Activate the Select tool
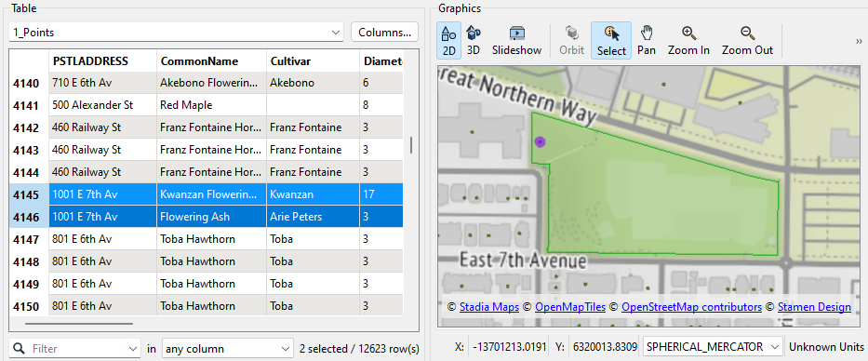Viewport: 868px width, 361px height. click(611, 40)
